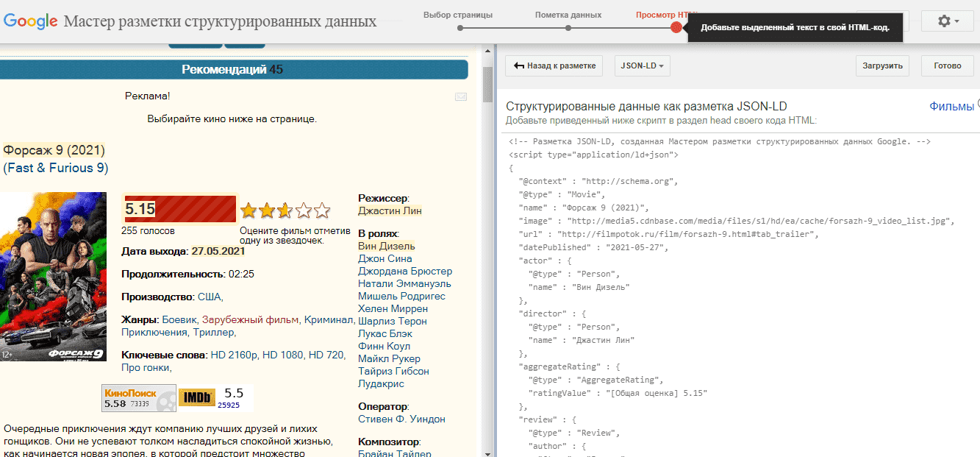Screen dimensions: 980x457
Task: Rate the film with the second star
Action: [266, 211]
